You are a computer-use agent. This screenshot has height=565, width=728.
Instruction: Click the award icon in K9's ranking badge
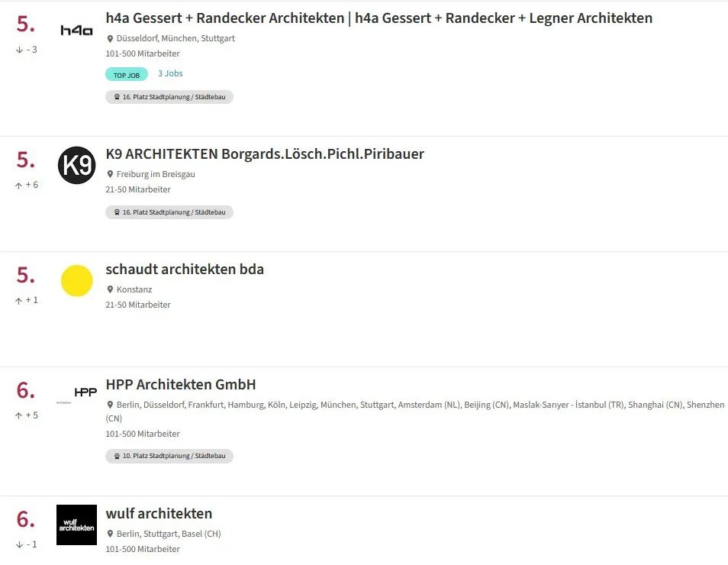117,212
